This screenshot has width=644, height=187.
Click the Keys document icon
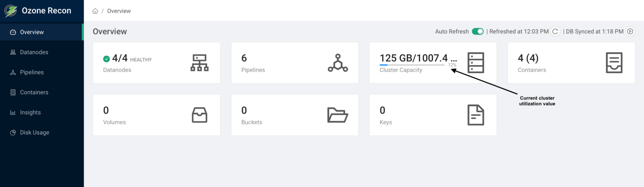tap(476, 115)
